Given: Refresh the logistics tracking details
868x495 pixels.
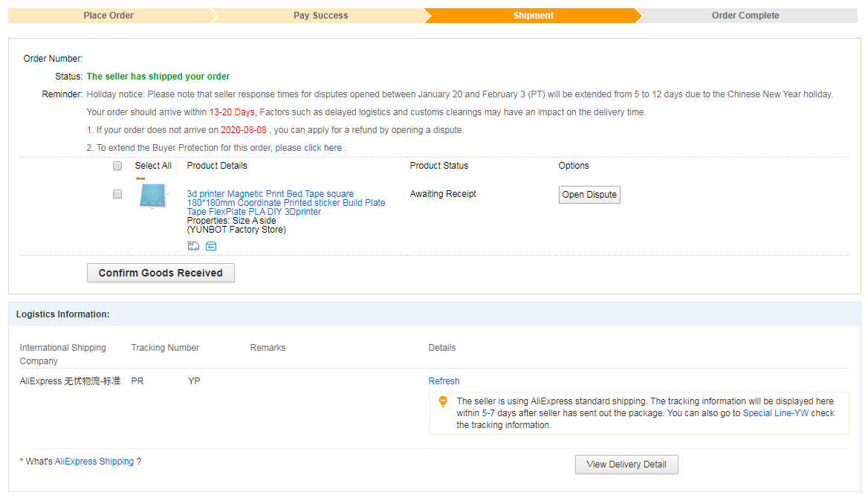Looking at the screenshot, I should tap(444, 381).
